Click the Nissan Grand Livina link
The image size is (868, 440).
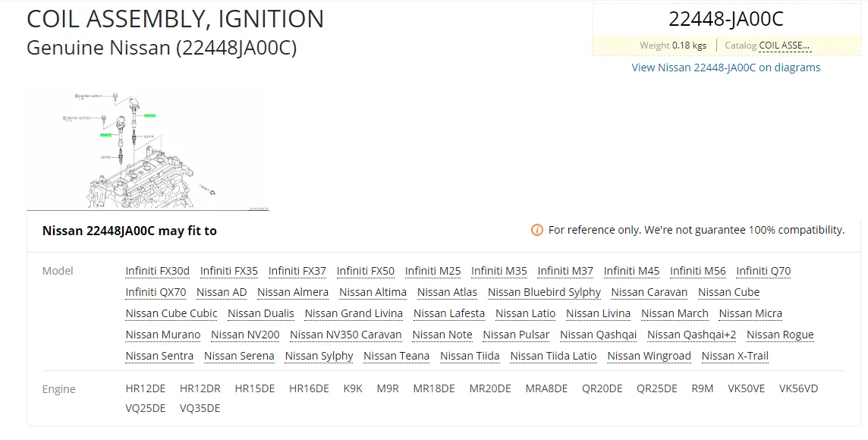[354, 314]
